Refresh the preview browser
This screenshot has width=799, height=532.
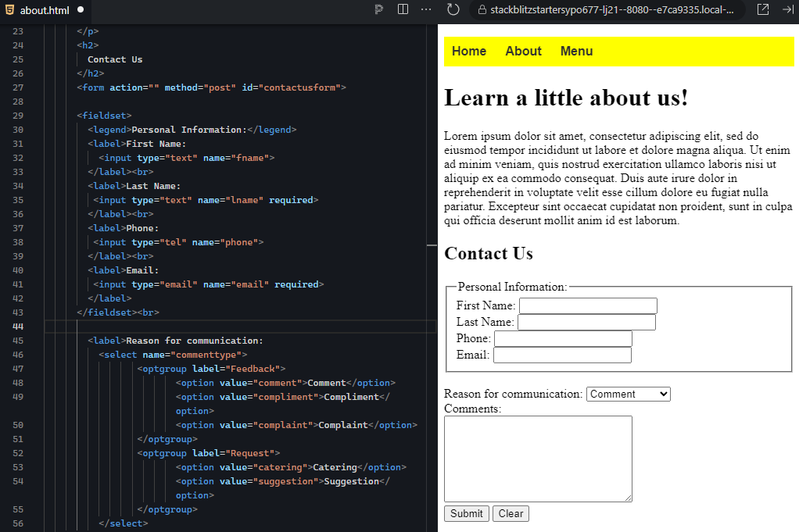[452, 9]
